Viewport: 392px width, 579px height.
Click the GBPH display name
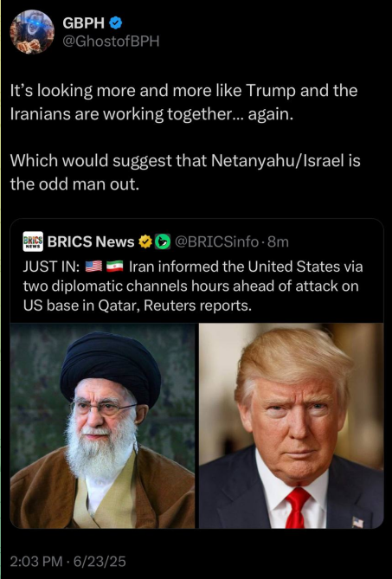pos(84,23)
